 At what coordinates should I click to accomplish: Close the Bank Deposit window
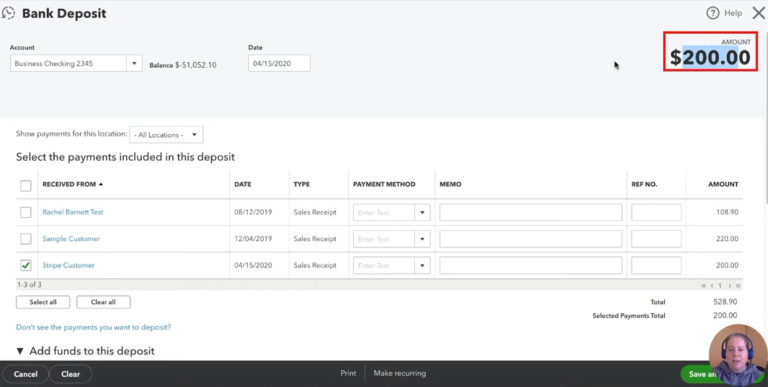coord(759,13)
